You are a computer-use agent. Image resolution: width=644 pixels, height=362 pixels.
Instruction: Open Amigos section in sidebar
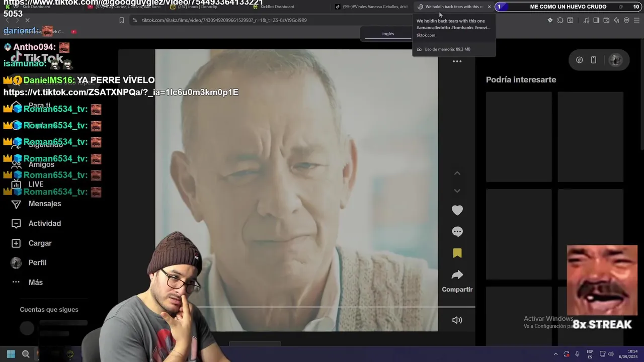(41, 164)
